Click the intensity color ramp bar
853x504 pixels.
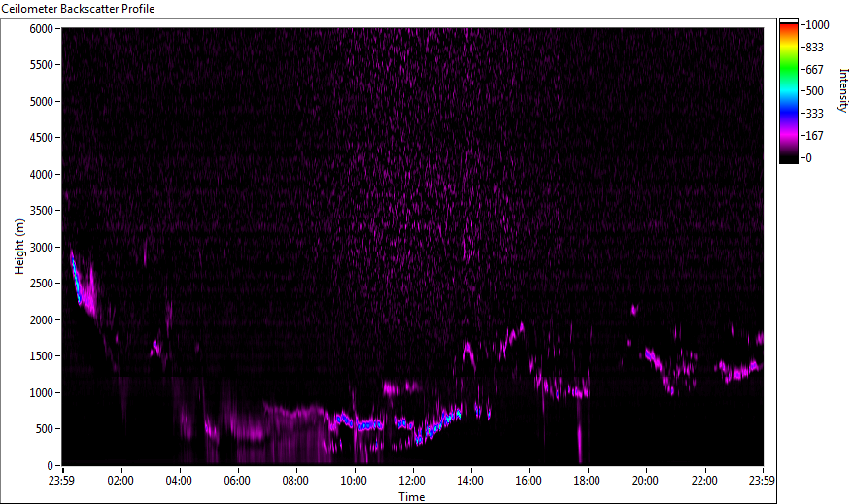[788, 91]
